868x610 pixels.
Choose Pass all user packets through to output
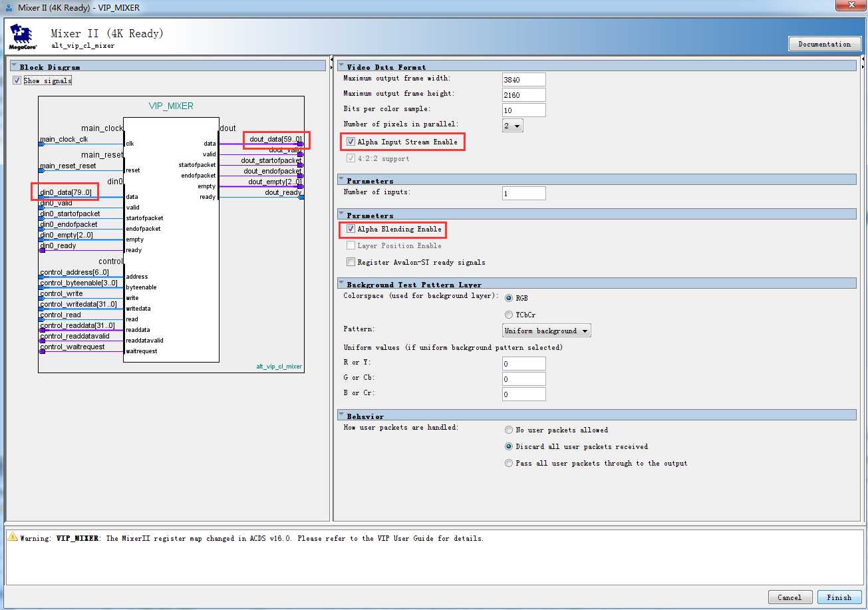509,463
